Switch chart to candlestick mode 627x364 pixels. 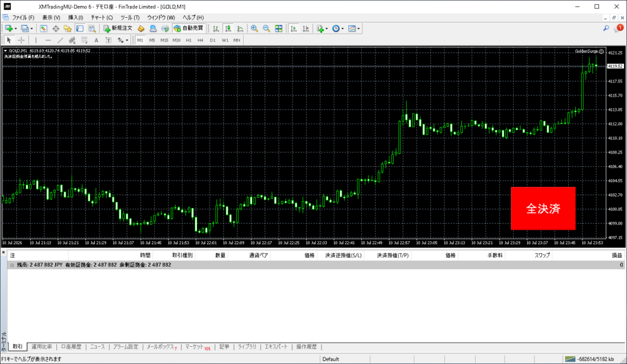(228, 28)
